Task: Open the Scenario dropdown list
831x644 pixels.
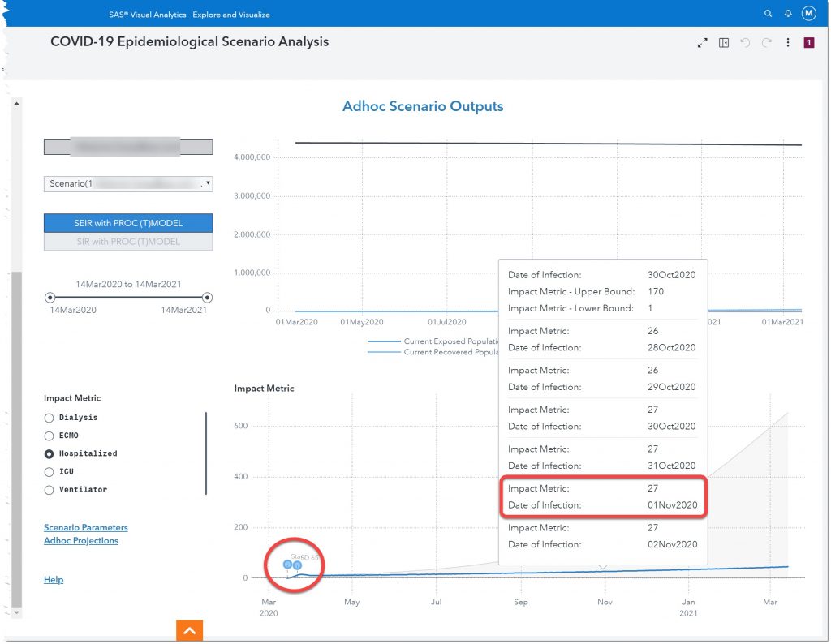Action: point(128,184)
